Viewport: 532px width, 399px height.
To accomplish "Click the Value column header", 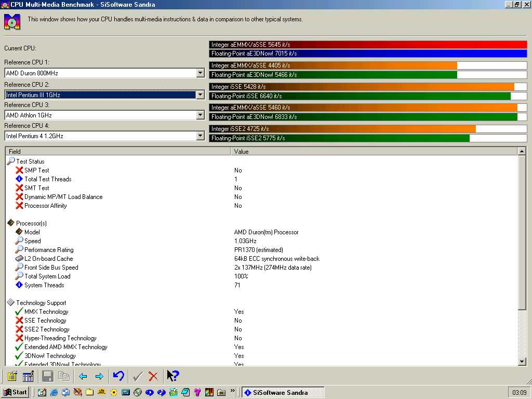I will [374, 151].
